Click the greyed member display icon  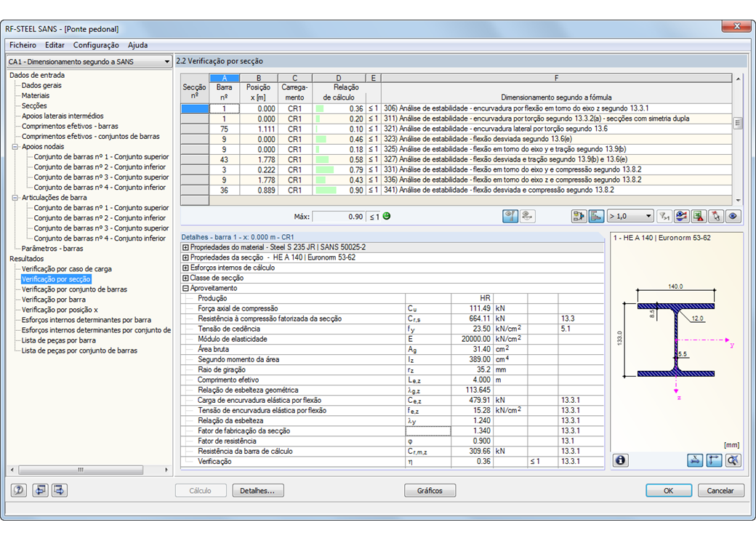tap(528, 217)
